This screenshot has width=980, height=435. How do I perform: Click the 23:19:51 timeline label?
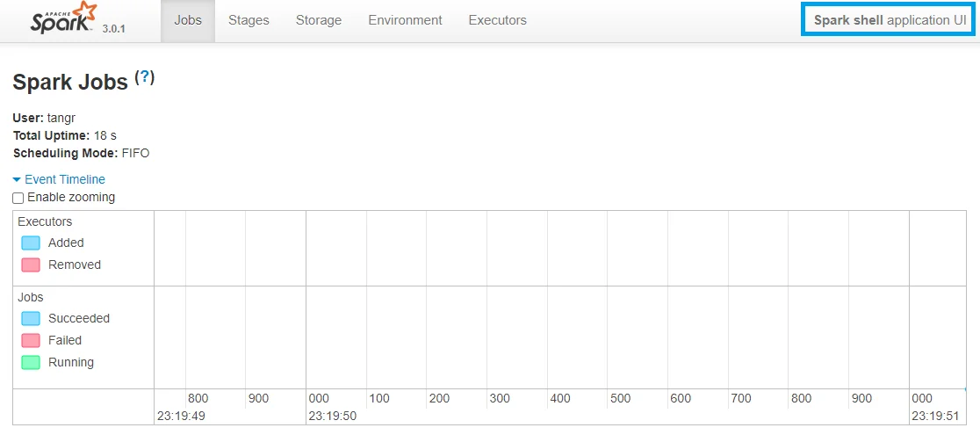936,416
